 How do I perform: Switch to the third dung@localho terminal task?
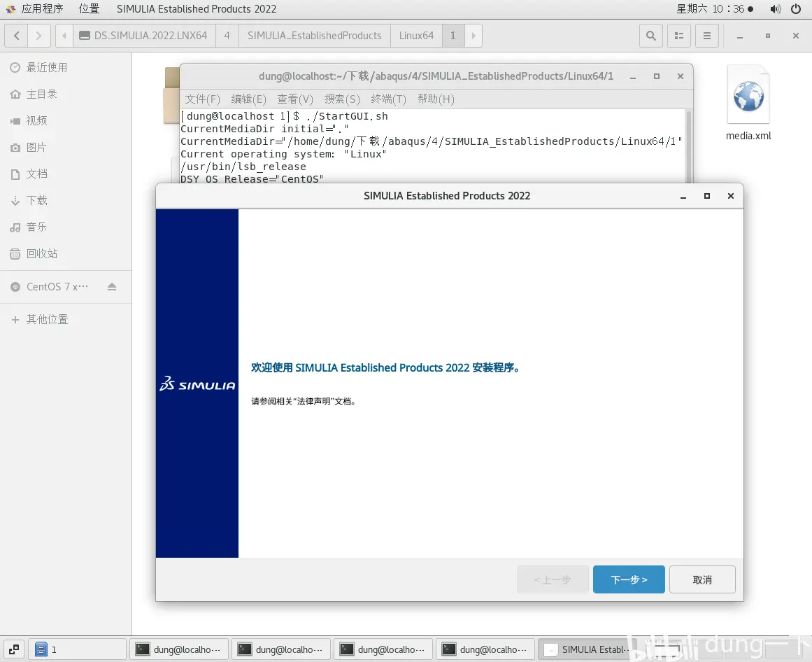(383, 649)
